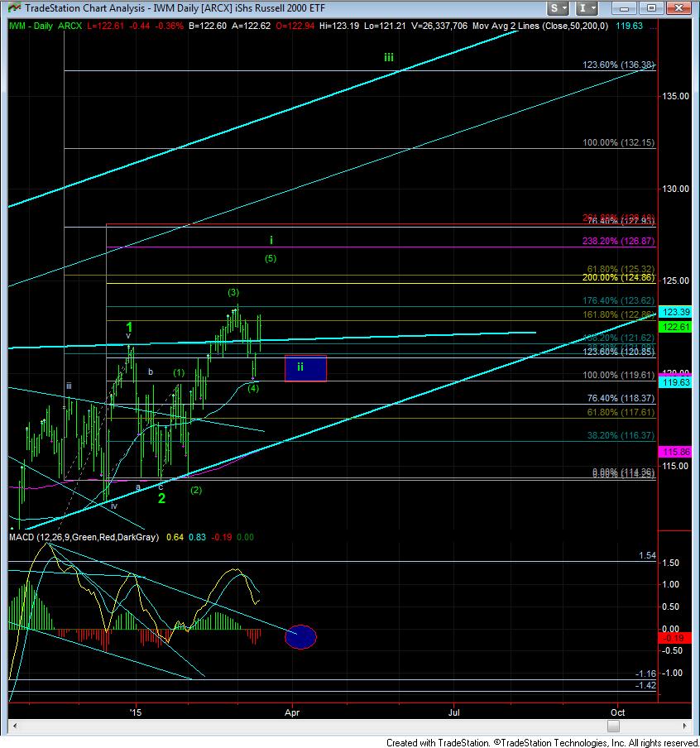The image size is (700, 748).
Task: Click the Lo=121.21 value in status line
Action: (x=385, y=26)
